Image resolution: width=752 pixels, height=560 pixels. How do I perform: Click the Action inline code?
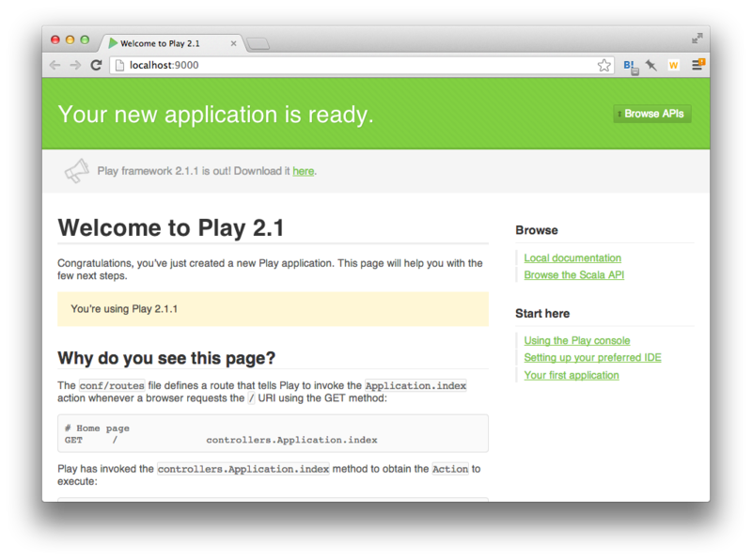click(x=450, y=469)
